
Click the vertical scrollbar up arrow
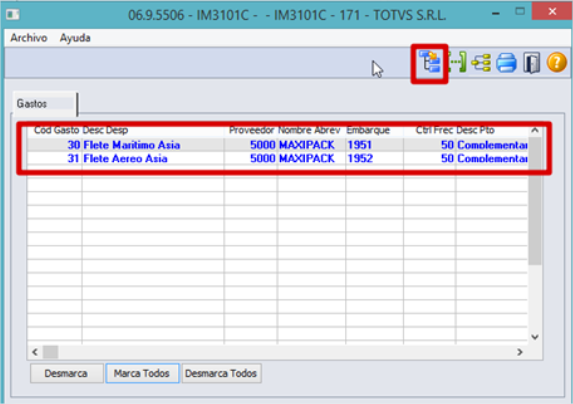click(535, 130)
